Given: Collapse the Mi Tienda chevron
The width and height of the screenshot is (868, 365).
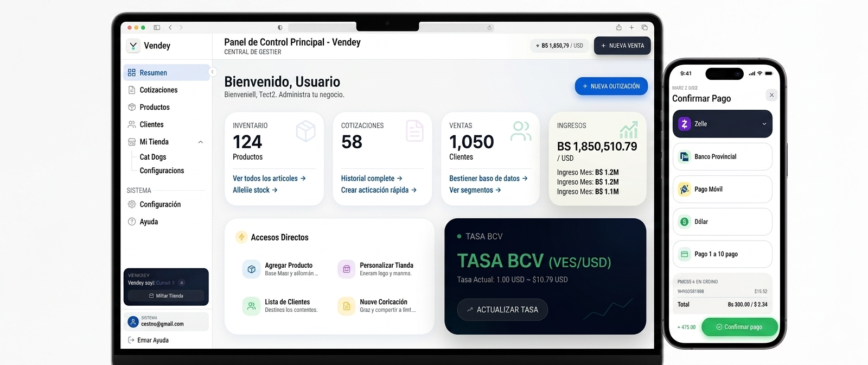Looking at the screenshot, I should click(x=201, y=142).
